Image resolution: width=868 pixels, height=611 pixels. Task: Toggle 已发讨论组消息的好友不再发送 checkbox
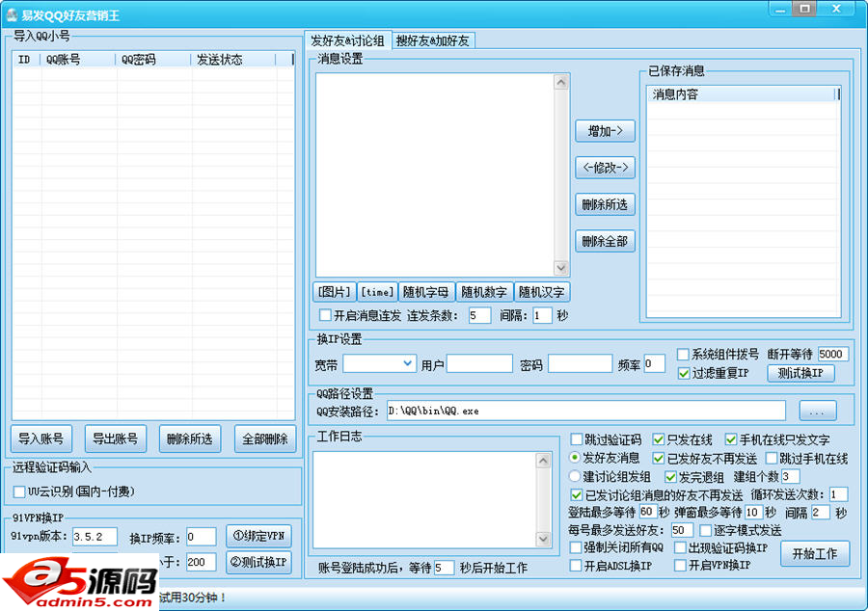(577, 495)
